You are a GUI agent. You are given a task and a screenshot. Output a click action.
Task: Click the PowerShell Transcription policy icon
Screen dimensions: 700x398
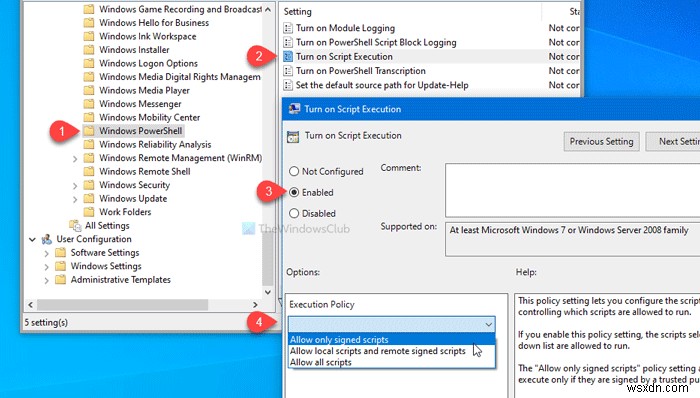pos(288,71)
